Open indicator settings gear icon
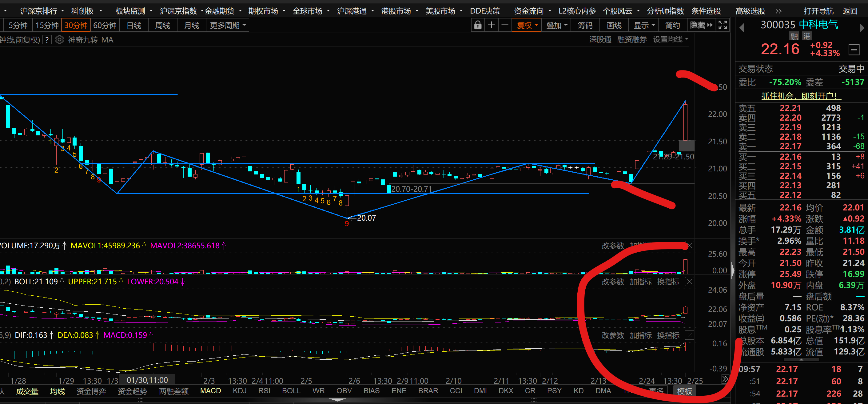The image size is (868, 404). point(59,40)
